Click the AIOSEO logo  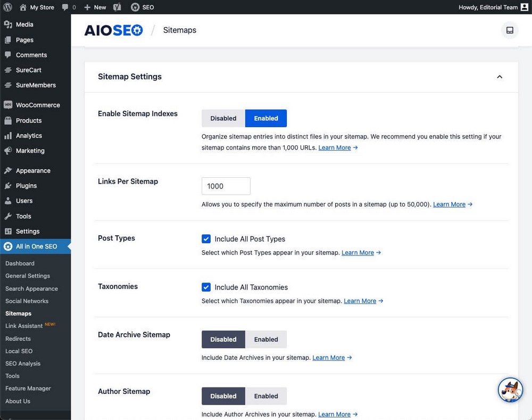point(114,30)
